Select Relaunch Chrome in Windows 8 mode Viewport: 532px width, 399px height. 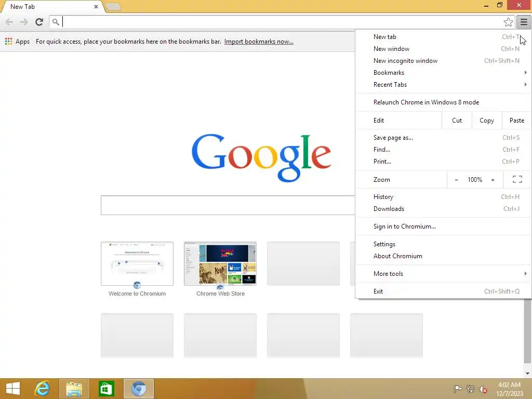[x=443, y=102]
